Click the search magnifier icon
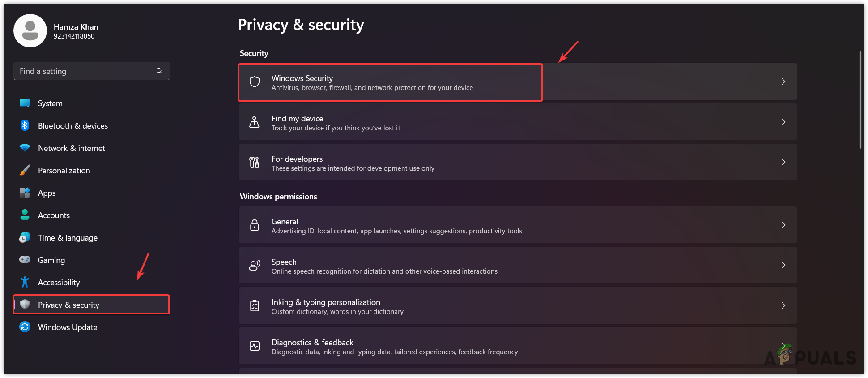The height and width of the screenshot is (378, 868). pos(159,71)
